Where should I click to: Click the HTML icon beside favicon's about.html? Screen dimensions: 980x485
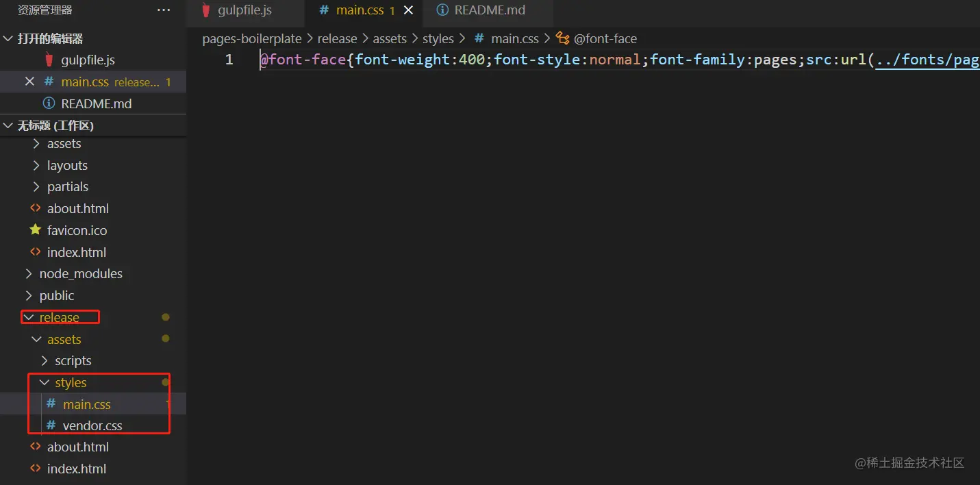(36, 208)
